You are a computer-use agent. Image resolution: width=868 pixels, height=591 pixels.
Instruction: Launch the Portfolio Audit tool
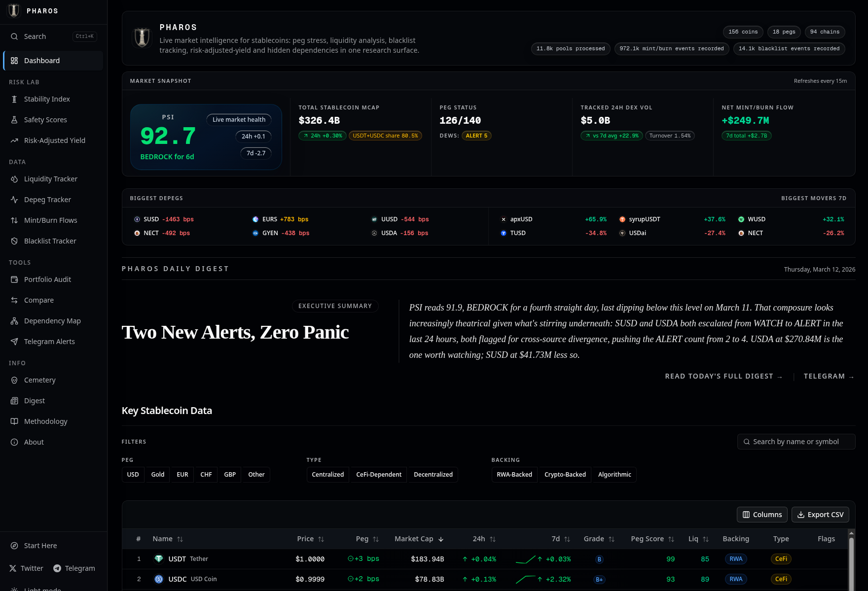pos(47,279)
